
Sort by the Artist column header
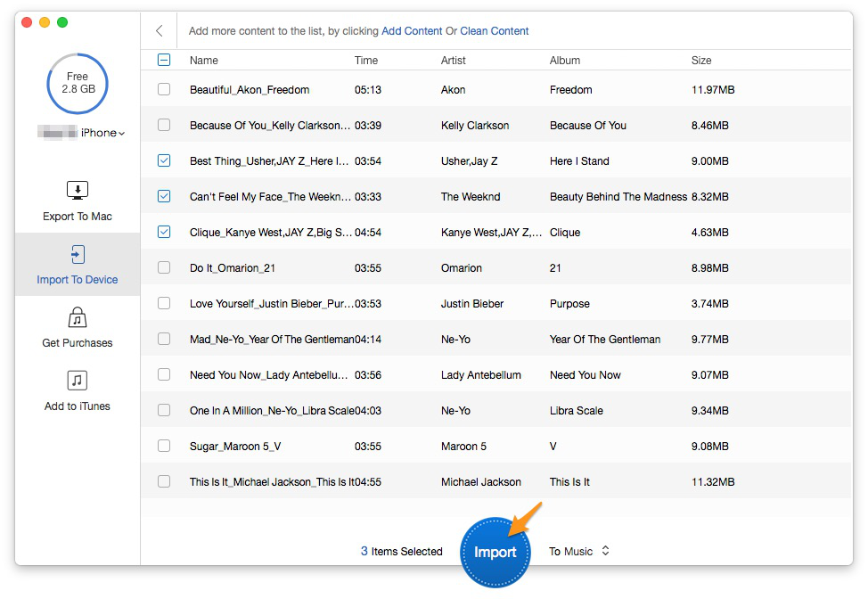point(453,61)
